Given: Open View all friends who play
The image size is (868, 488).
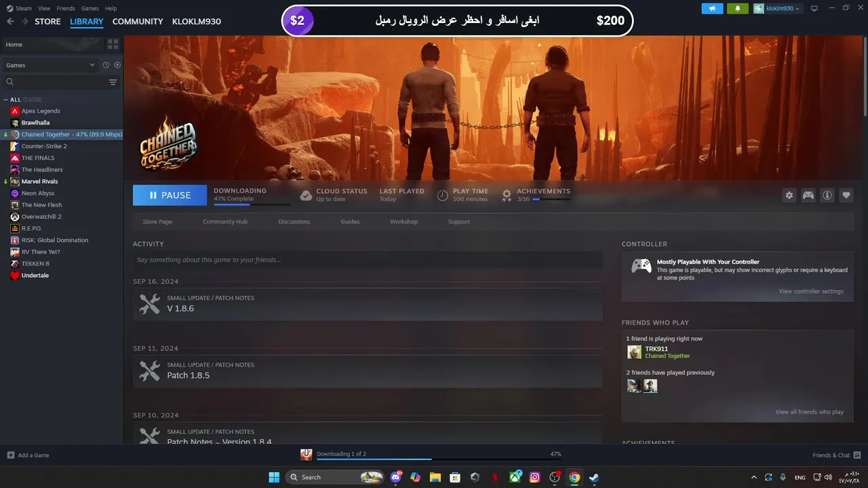Looking at the screenshot, I should 809,412.
